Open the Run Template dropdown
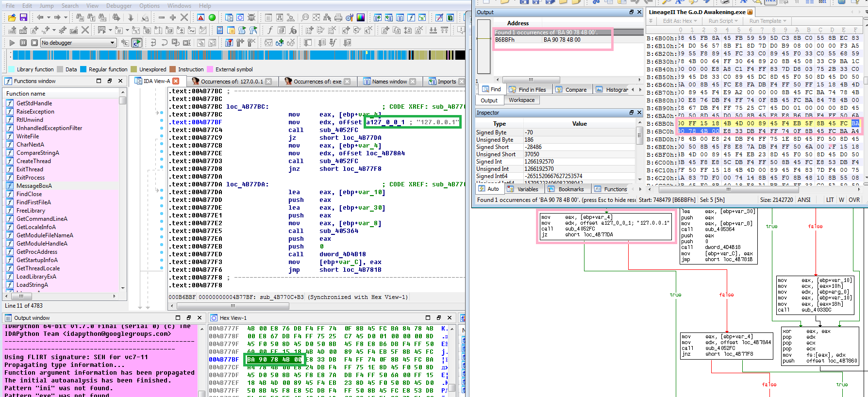This screenshot has width=868, height=397. click(768, 21)
